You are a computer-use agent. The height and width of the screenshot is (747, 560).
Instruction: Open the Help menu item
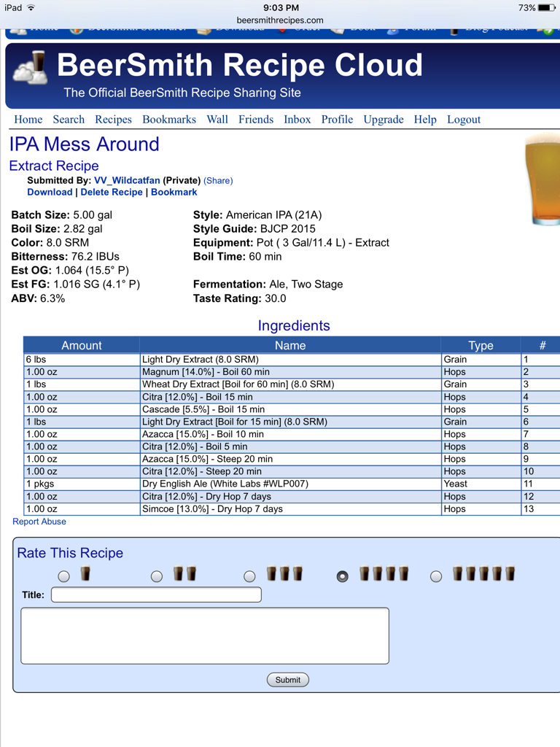425,120
